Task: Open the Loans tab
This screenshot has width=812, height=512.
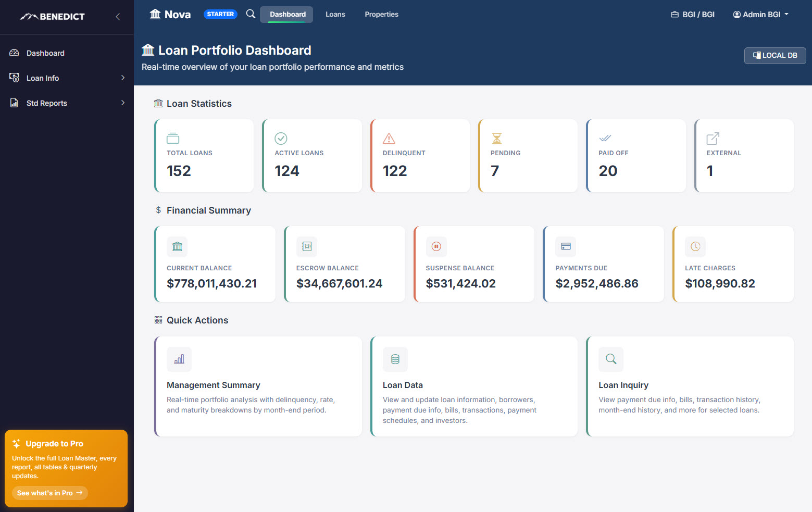Action: [335, 15]
